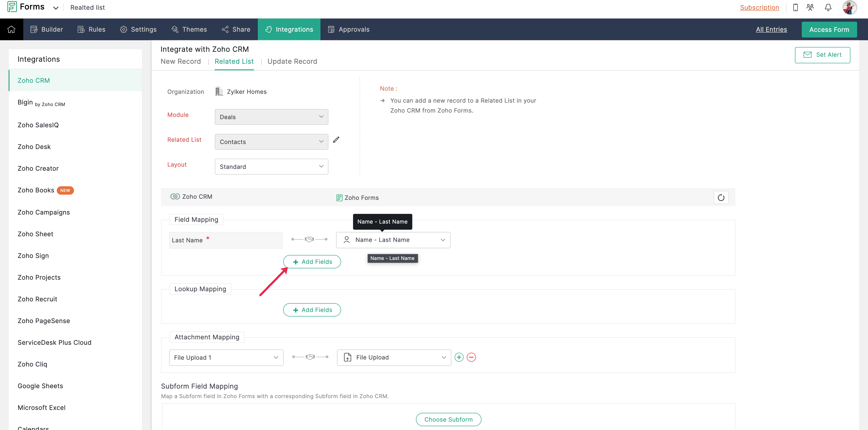The image size is (868, 430).
Task: Click the green plus icon in Attachment Mapping
Action: (x=459, y=357)
